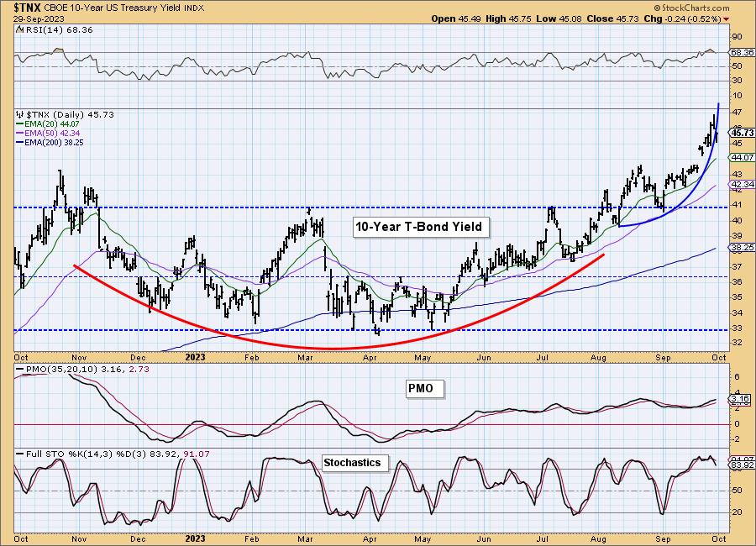
Task: Click the PMO value tag 3.16
Action: tap(739, 399)
